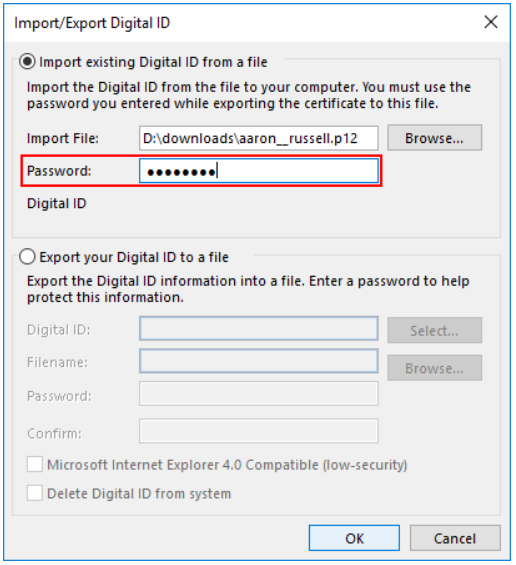The width and height of the screenshot is (516, 565).
Task: Click the Confirm: label text
Action: click(54, 433)
